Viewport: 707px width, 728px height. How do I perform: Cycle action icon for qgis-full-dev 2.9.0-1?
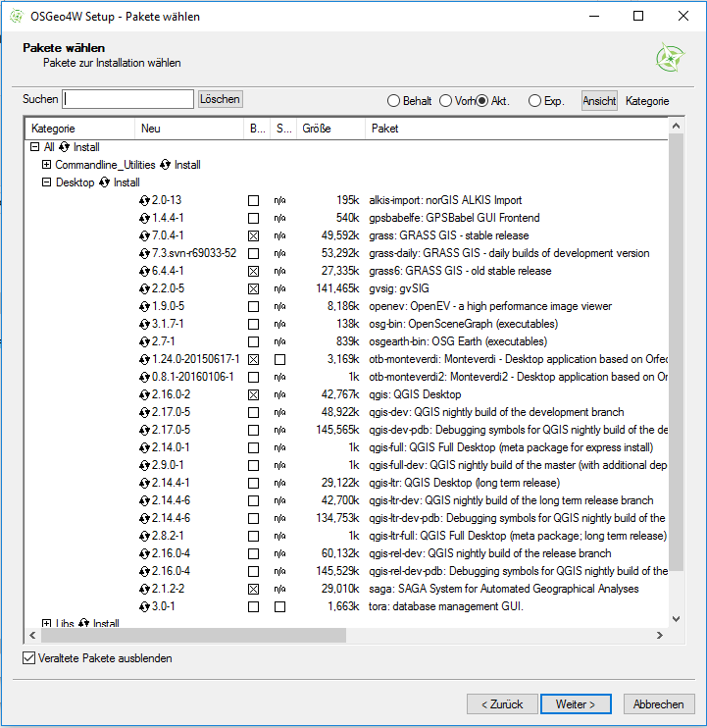tap(144, 465)
